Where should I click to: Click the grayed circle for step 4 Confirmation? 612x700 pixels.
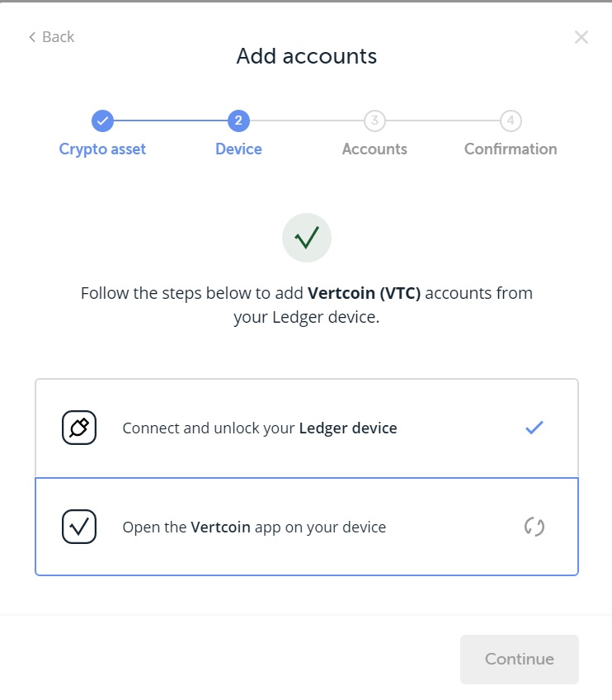click(x=510, y=121)
